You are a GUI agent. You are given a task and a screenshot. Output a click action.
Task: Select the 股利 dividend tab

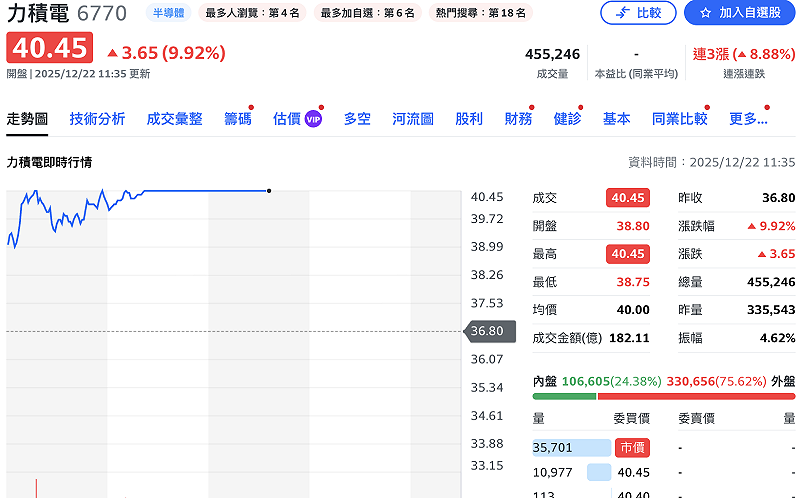click(x=469, y=119)
